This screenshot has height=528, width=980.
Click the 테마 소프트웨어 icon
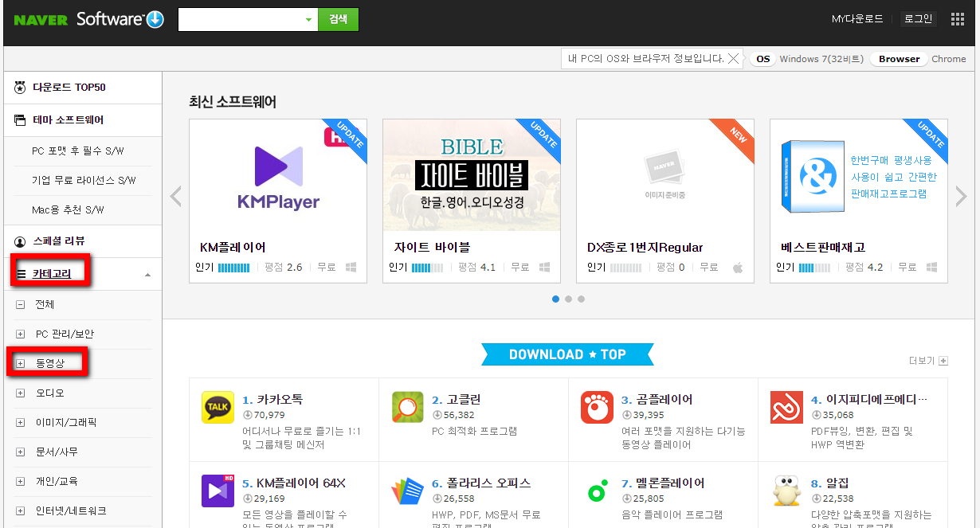pos(21,119)
